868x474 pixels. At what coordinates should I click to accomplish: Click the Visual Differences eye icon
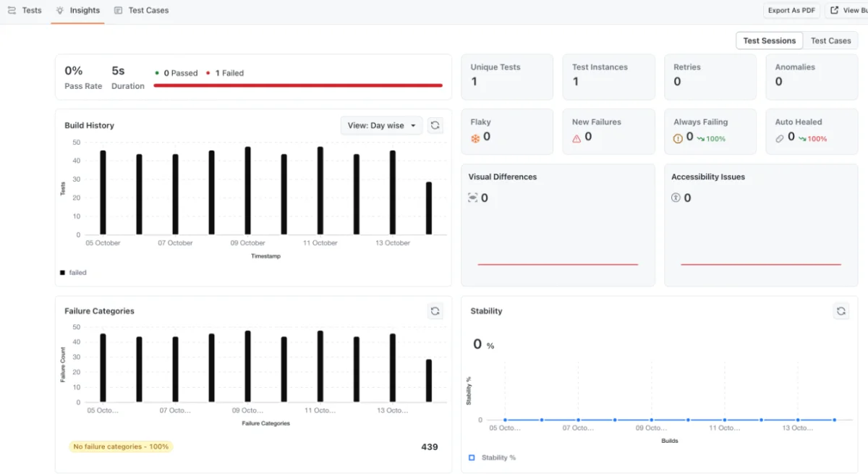473,198
